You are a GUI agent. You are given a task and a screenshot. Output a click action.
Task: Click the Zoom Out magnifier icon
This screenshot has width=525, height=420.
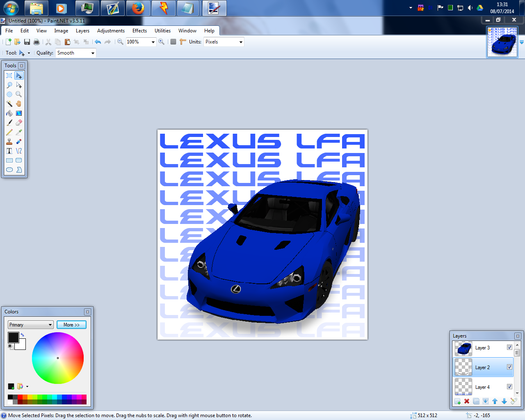pos(120,42)
